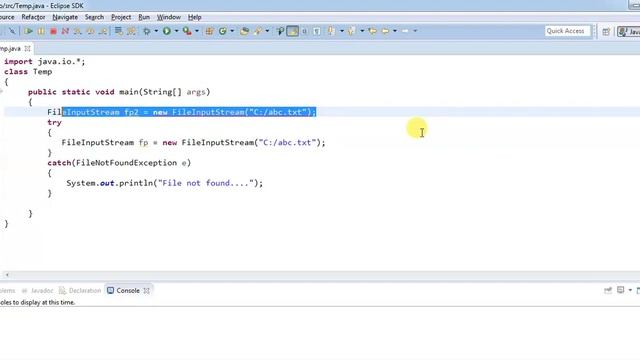Open the Next Annotation dropdown arrow

pyautogui.click(x=342, y=31)
